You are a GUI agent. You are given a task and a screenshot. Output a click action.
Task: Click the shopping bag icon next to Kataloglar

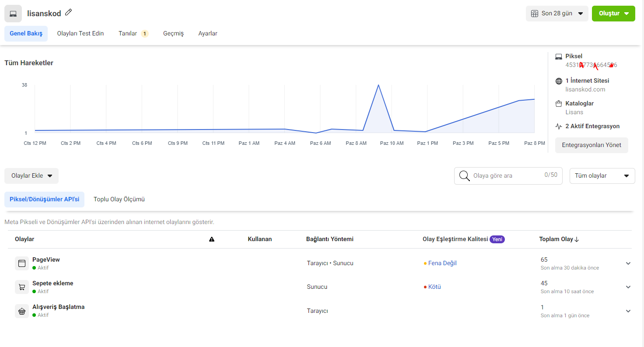click(559, 104)
